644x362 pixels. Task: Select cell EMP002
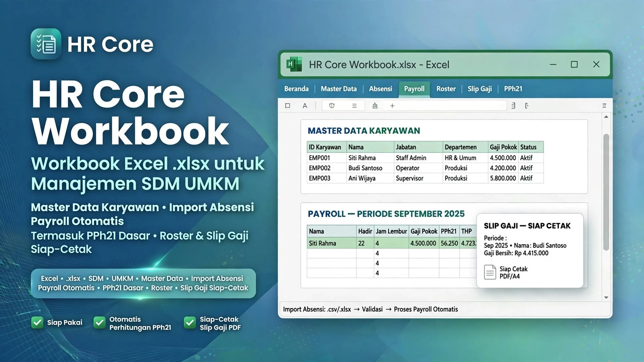326,168
